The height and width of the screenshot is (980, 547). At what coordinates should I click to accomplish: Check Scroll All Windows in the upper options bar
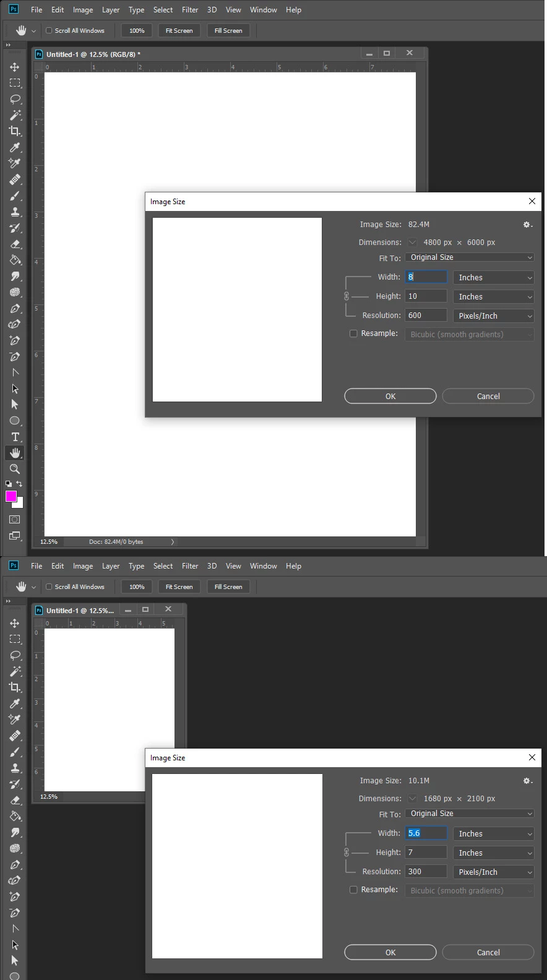(49, 30)
